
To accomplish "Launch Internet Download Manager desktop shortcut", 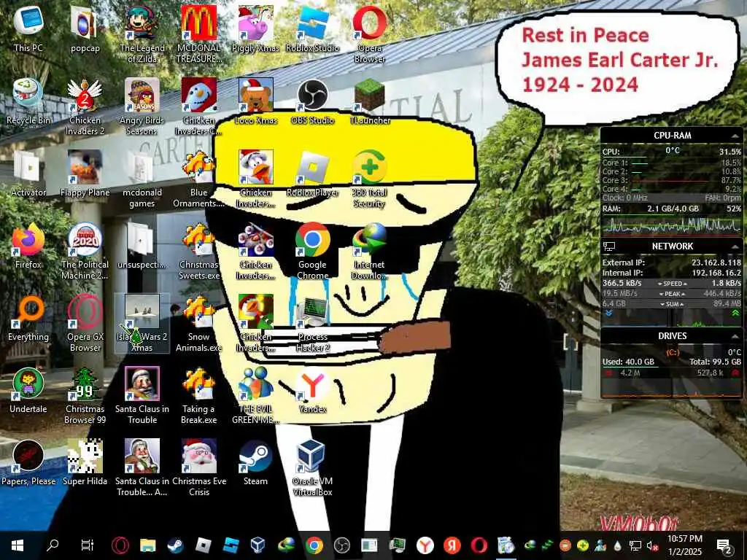I will coord(370,252).
